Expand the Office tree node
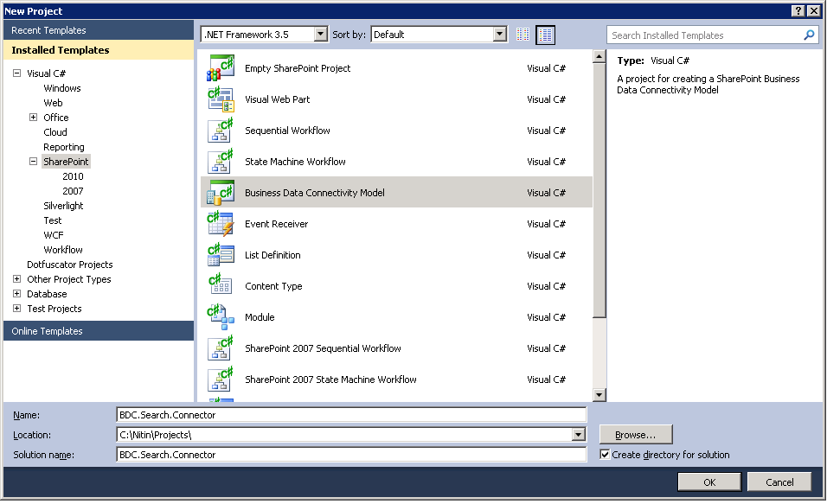The width and height of the screenshot is (827, 504). click(x=33, y=117)
